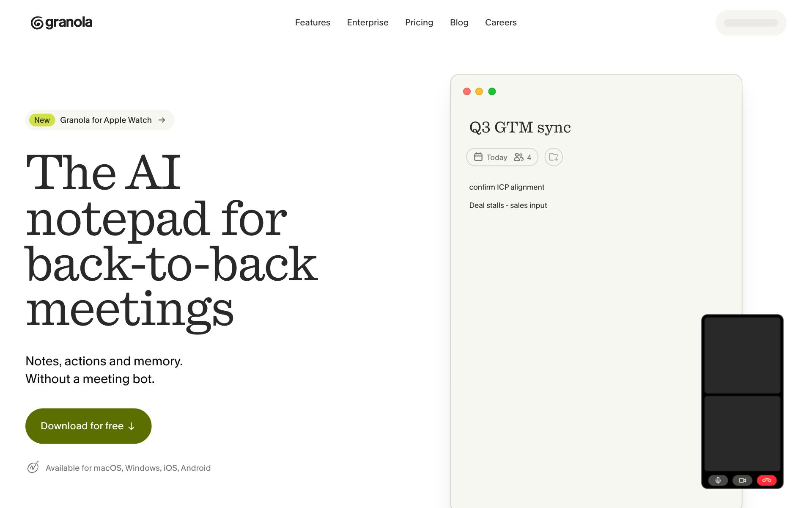
Task: Click the Download for free button
Action: 88,426
